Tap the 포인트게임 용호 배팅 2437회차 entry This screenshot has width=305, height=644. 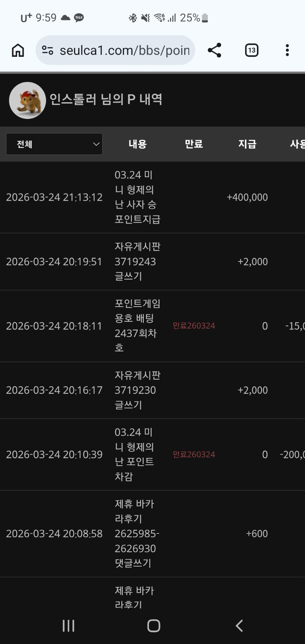point(137,326)
